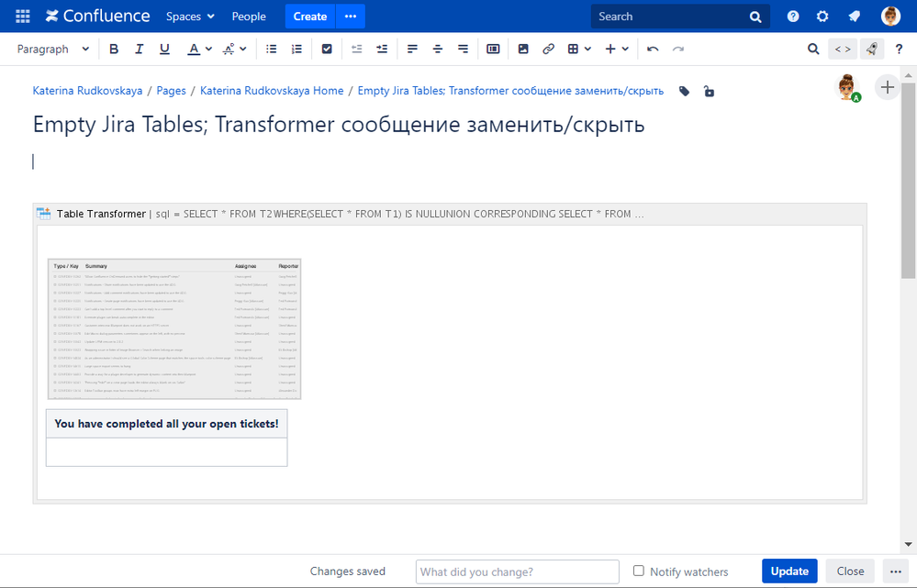Screen dimensions: 917x588
Task: Invite collaborators with plus button
Action: click(x=888, y=88)
